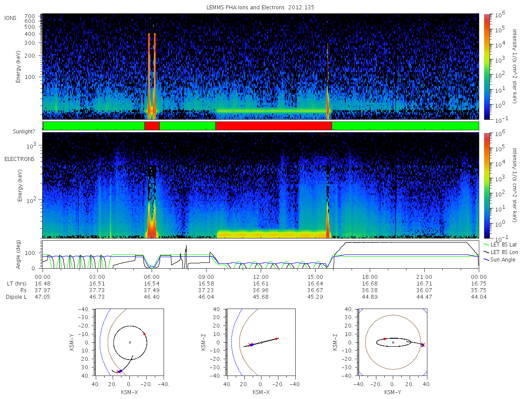Click the Dipole L row label
Viewport: 532px width, 399px height.
(16, 297)
